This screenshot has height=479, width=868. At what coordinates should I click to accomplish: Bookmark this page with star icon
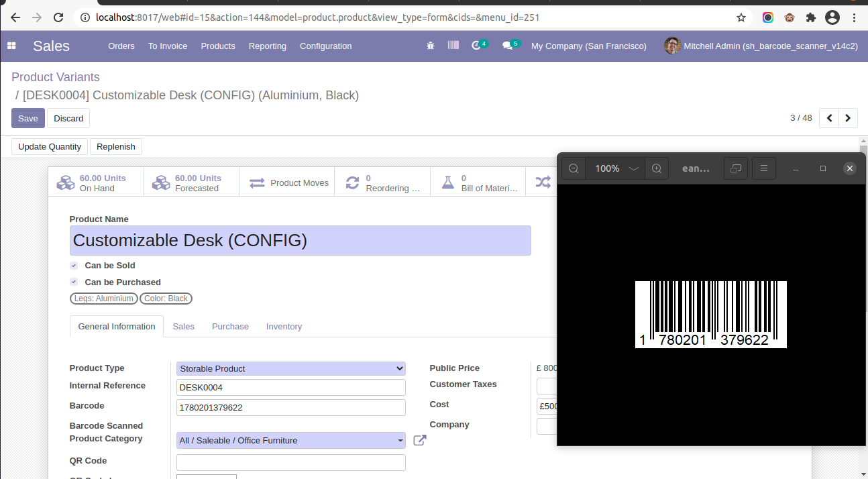(x=741, y=17)
